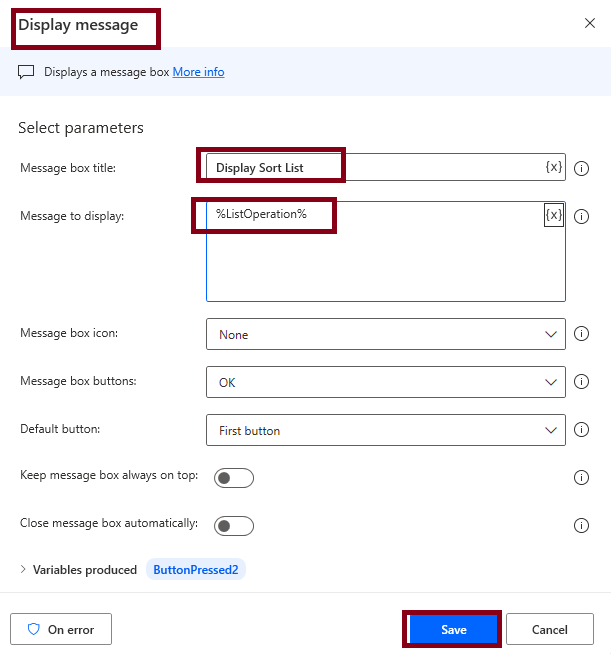Click info icon for Close message box automatically

[x=581, y=526]
